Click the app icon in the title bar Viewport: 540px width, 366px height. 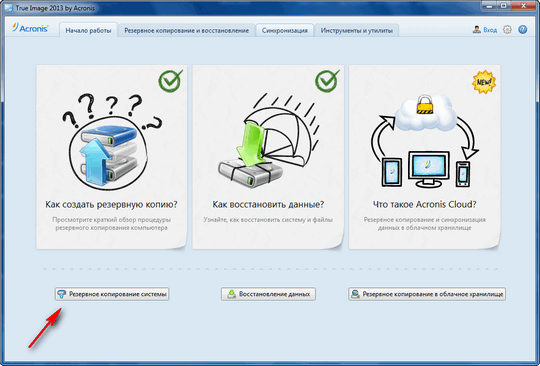click(8, 8)
